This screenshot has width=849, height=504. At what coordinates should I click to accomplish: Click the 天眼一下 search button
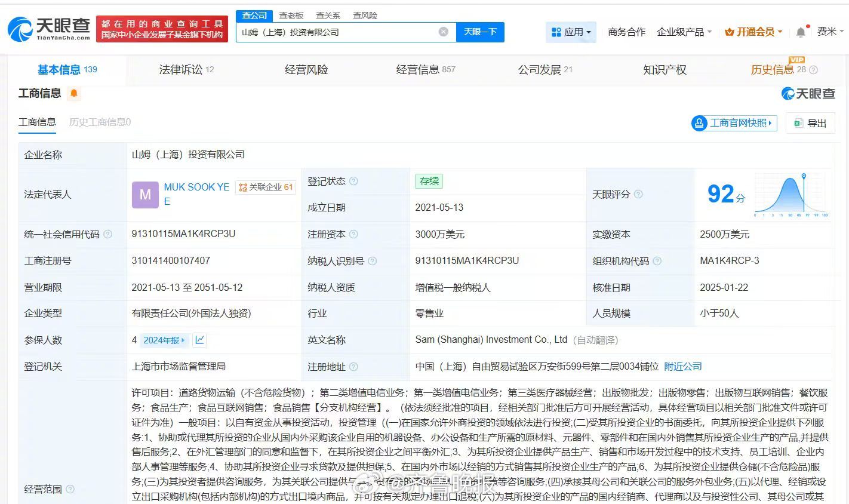pos(481,32)
